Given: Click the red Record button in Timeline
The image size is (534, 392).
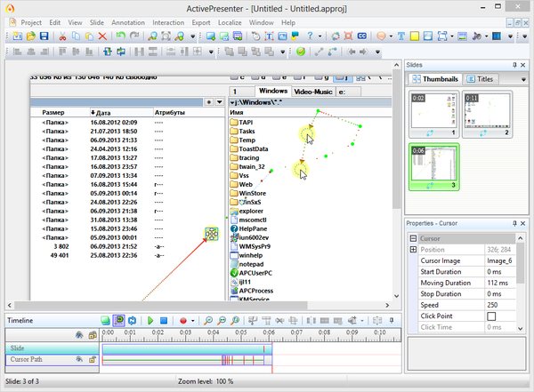Looking at the screenshot, I should (182, 320).
